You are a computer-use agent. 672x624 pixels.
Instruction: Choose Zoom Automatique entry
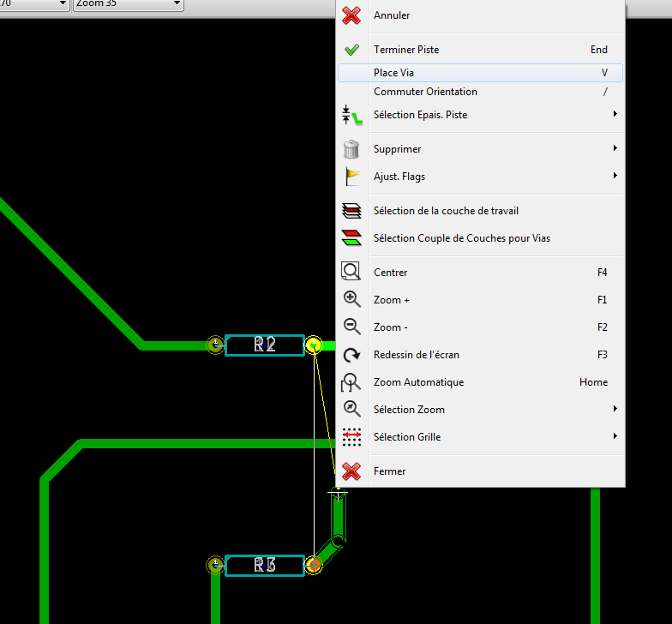(x=480, y=382)
